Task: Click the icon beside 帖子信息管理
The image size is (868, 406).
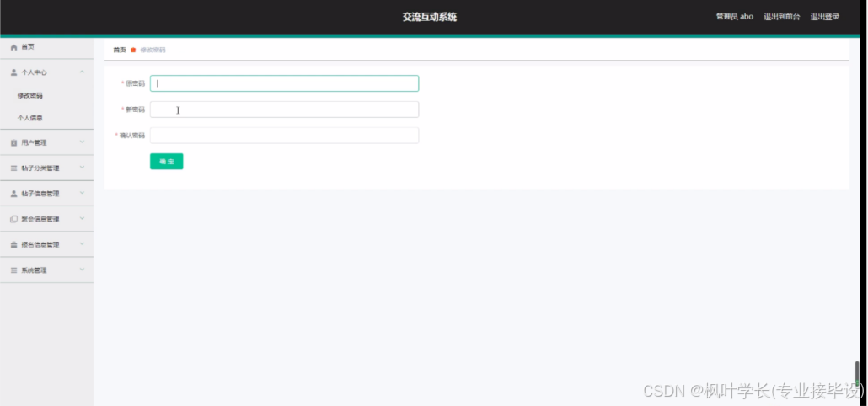Action: (13, 194)
